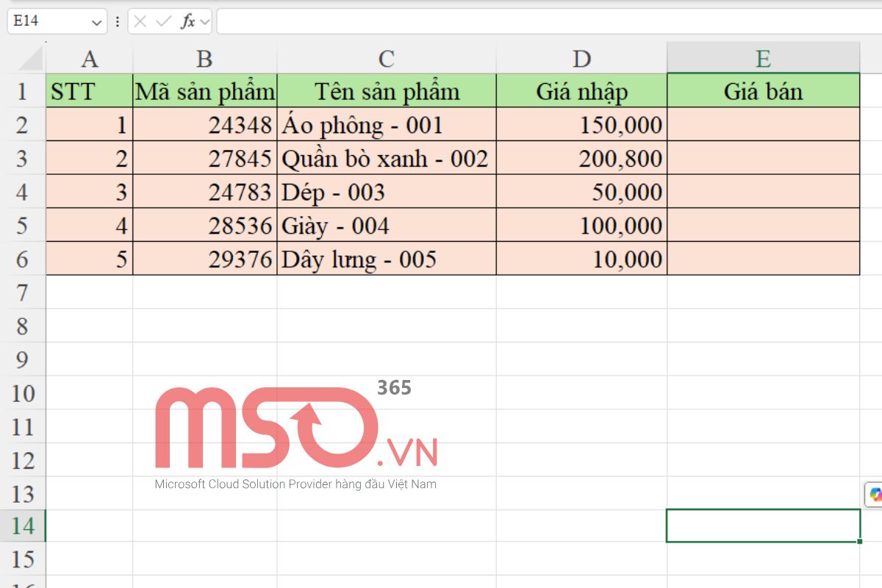Click the 'Dép - 003' cell

tap(387, 193)
